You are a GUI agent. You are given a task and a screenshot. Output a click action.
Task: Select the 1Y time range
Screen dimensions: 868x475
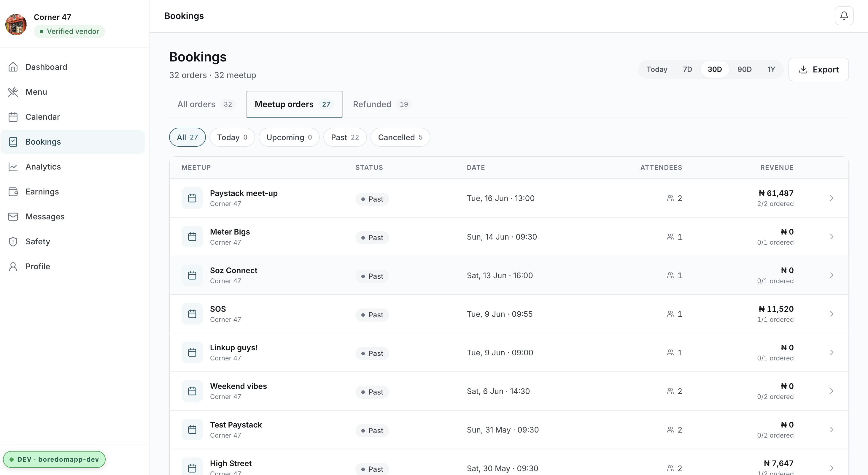coord(771,69)
